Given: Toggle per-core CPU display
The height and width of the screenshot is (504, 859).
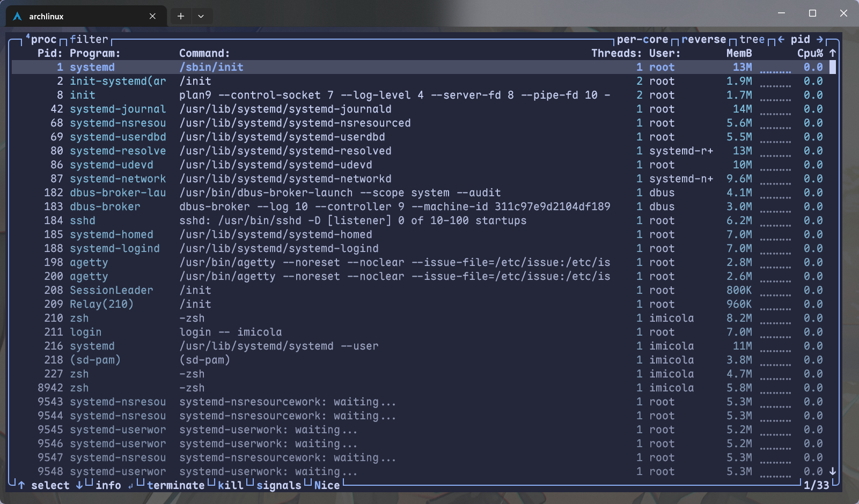Looking at the screenshot, I should pyautogui.click(x=642, y=39).
